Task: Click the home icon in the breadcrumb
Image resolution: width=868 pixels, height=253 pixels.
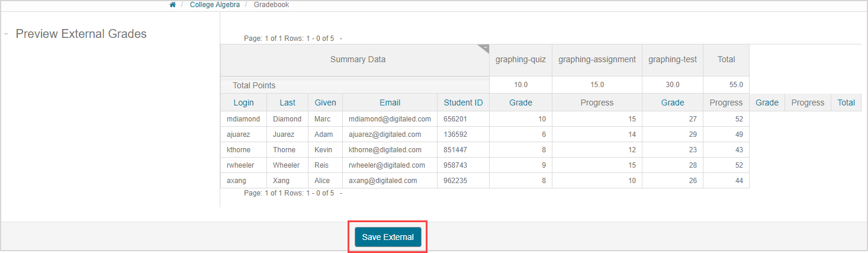Action: pos(172,5)
